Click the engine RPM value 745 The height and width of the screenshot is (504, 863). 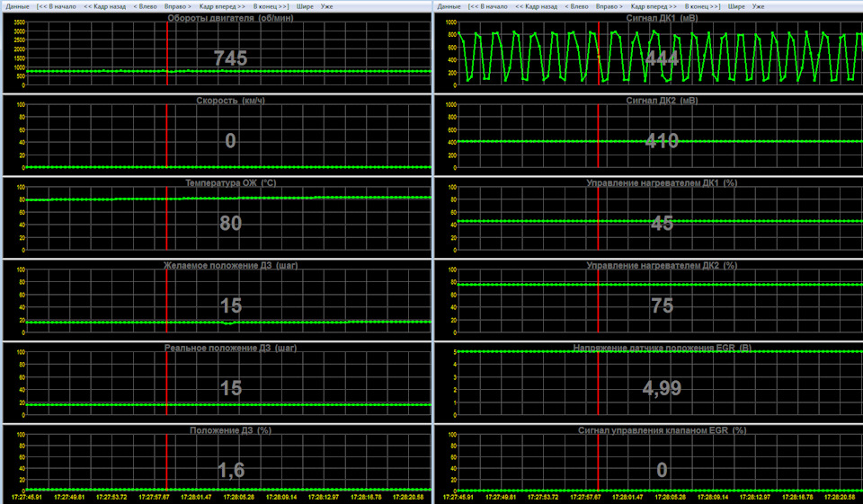tap(231, 57)
